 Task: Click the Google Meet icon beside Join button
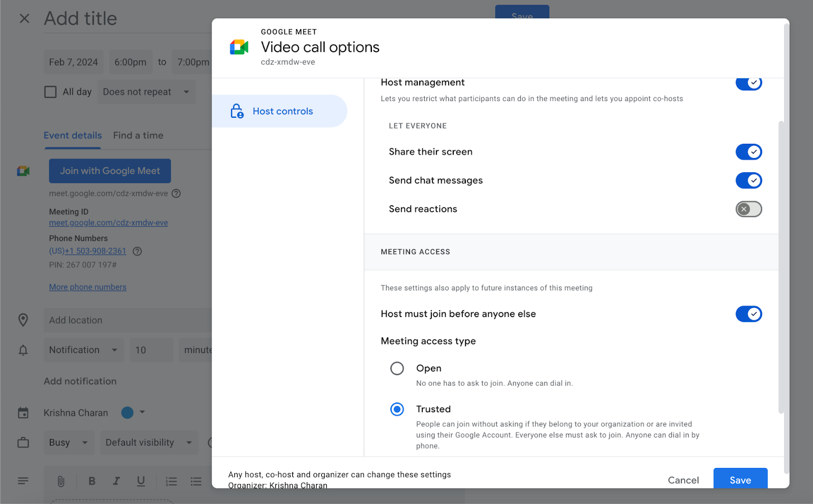[23, 171]
